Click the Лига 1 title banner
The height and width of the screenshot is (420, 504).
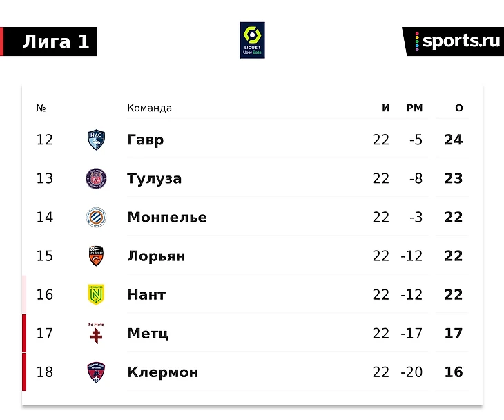click(x=50, y=41)
